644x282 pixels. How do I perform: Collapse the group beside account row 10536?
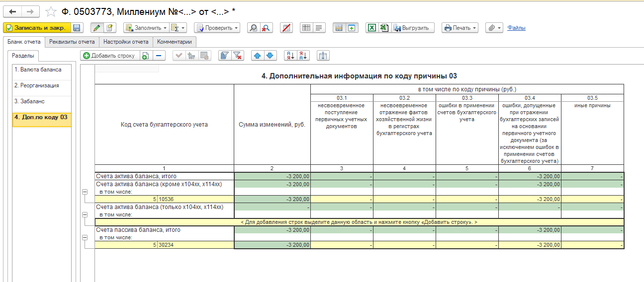tap(85, 192)
